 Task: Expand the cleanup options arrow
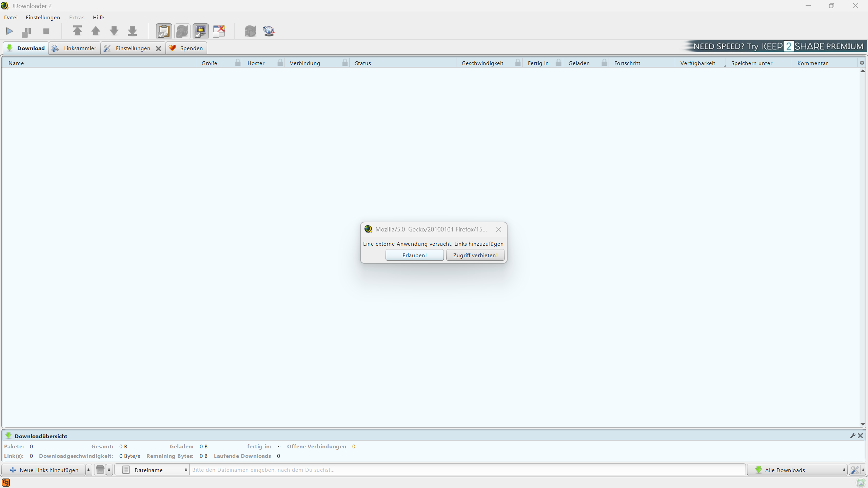tap(109, 470)
